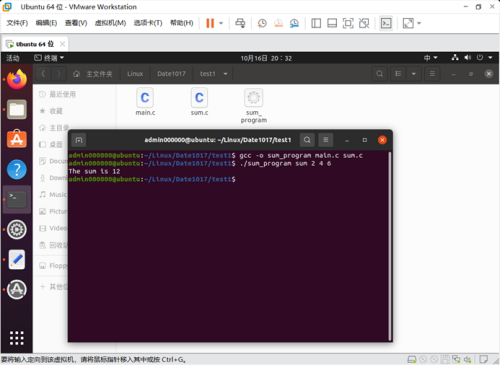Select the sum.c file

[199, 102]
